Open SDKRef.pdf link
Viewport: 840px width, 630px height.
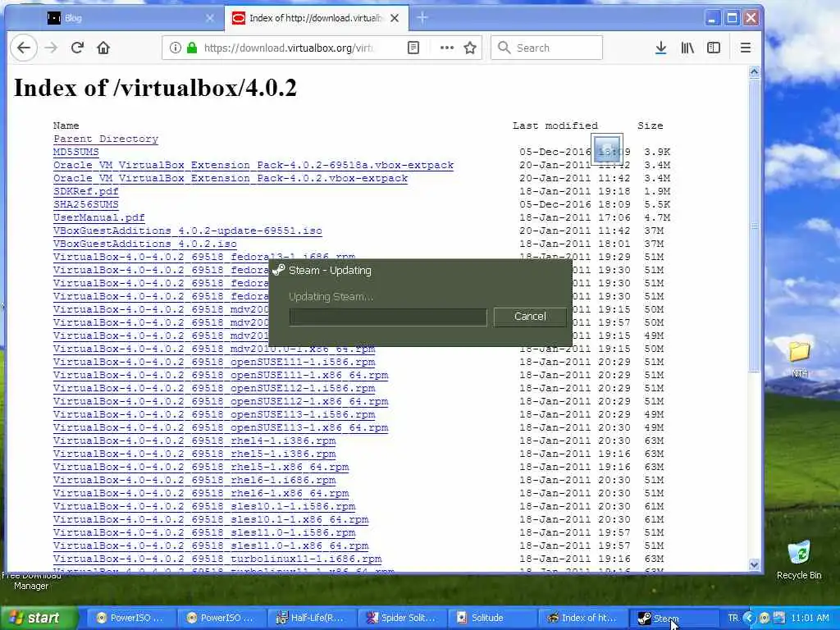pos(85,191)
